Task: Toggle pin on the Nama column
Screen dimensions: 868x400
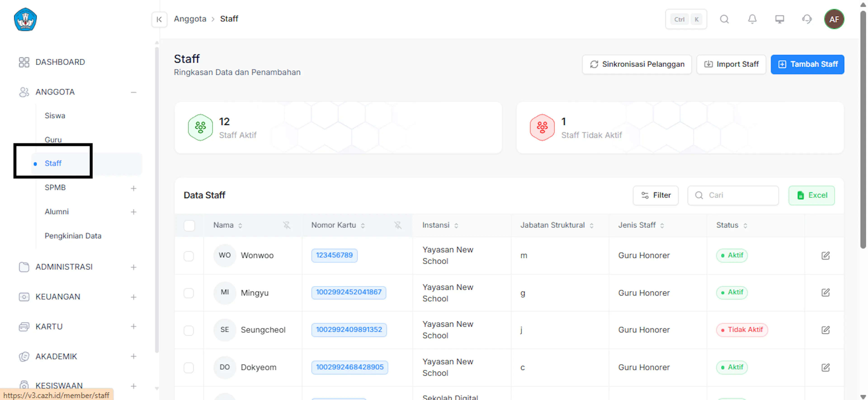Action: 286,225
